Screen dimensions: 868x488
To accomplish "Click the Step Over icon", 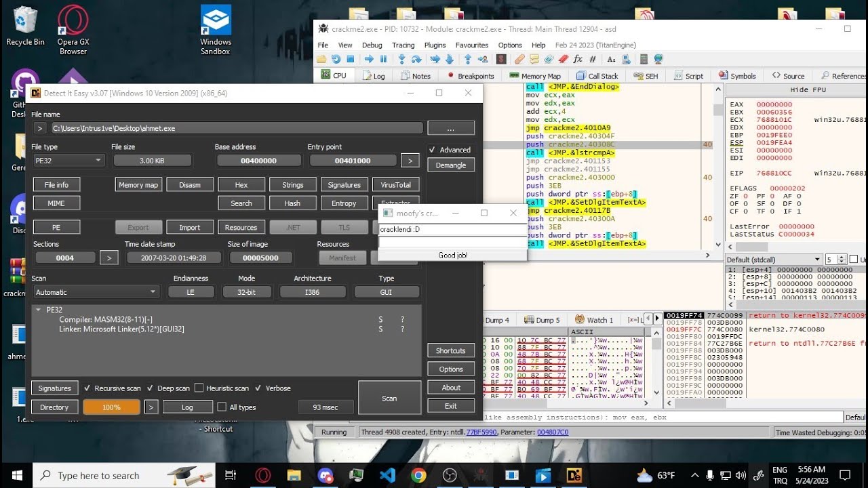I will pyautogui.click(x=416, y=59).
